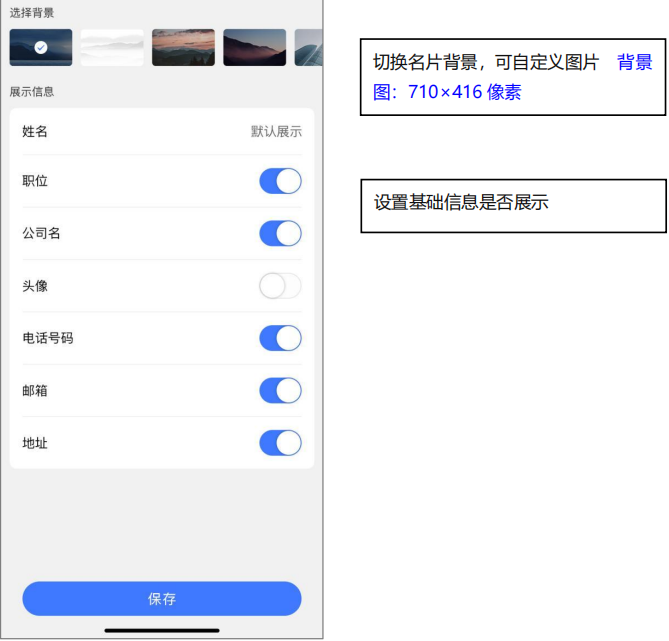Choose the partially visible glass building background
The height and width of the screenshot is (641, 669).
coord(308,47)
